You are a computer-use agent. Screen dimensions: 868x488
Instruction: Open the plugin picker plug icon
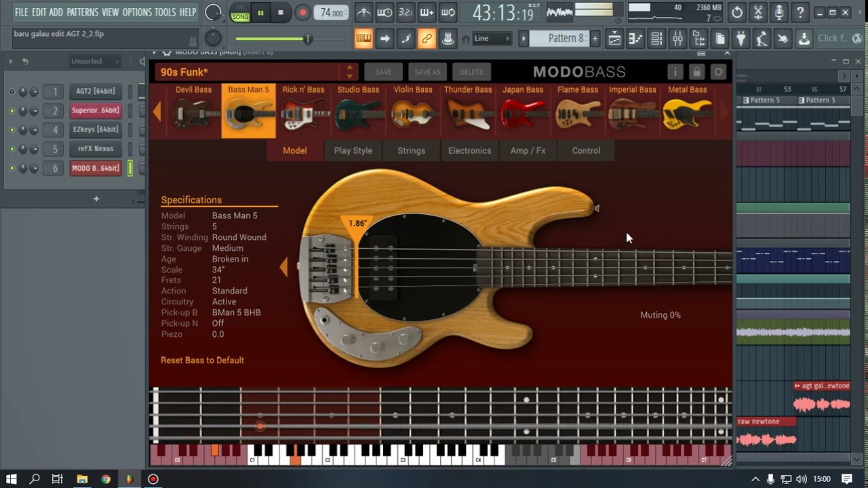741,39
